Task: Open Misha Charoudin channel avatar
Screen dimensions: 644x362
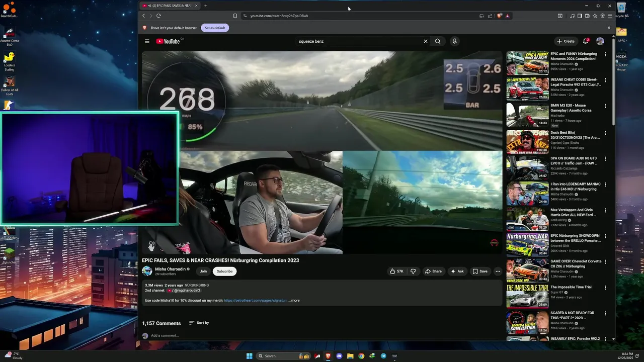Action: click(147, 271)
